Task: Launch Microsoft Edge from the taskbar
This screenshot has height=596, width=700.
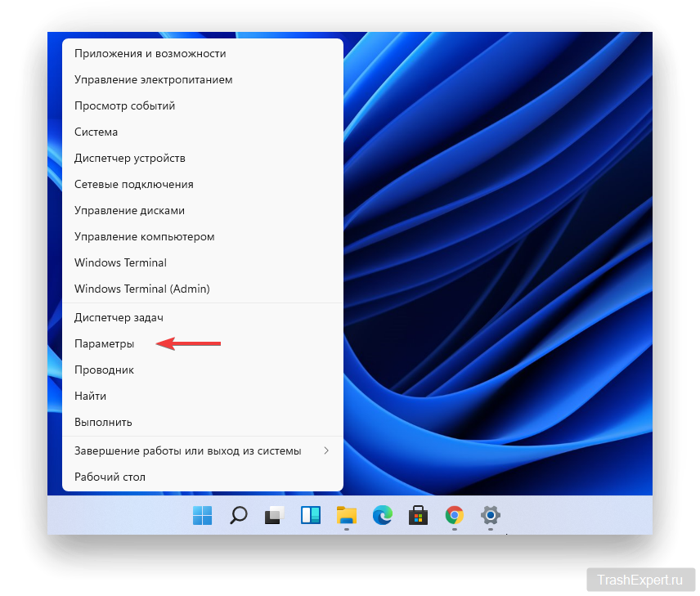Action: (x=383, y=515)
